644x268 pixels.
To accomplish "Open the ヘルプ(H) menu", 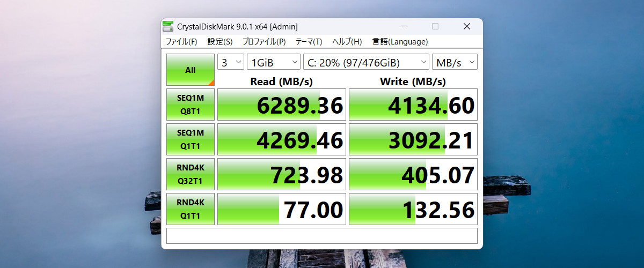I will (x=347, y=42).
